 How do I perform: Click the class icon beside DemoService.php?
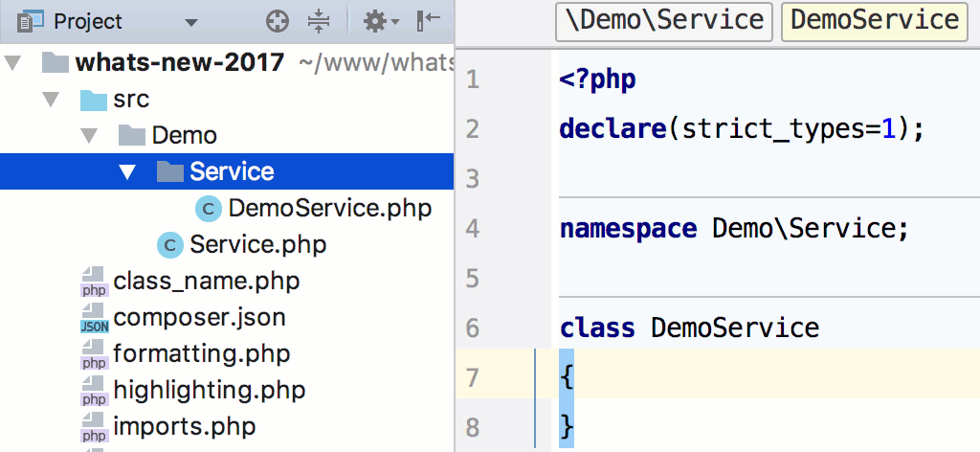point(208,209)
